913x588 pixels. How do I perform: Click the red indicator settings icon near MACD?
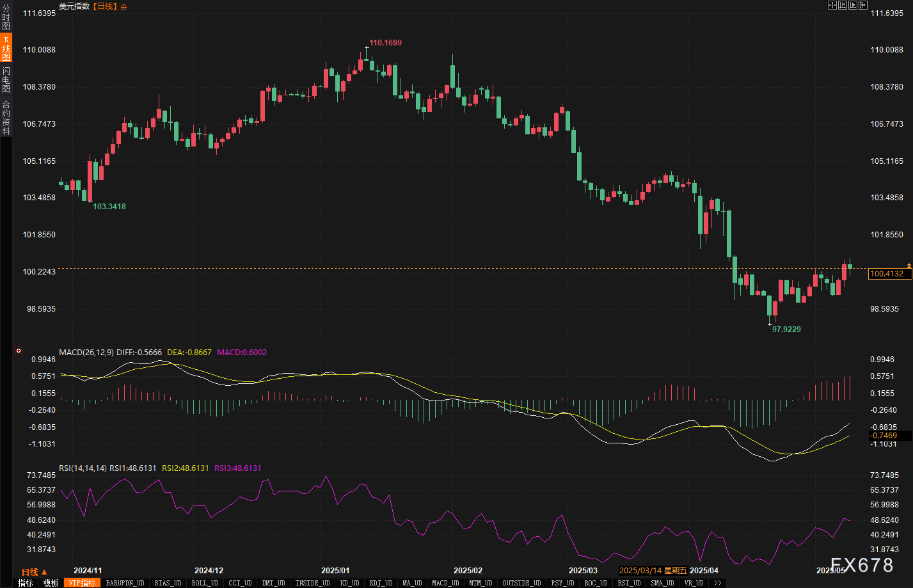click(x=19, y=351)
